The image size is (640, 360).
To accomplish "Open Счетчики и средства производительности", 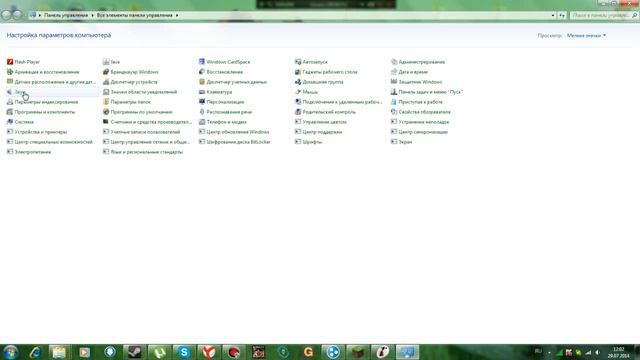I will tap(147, 122).
